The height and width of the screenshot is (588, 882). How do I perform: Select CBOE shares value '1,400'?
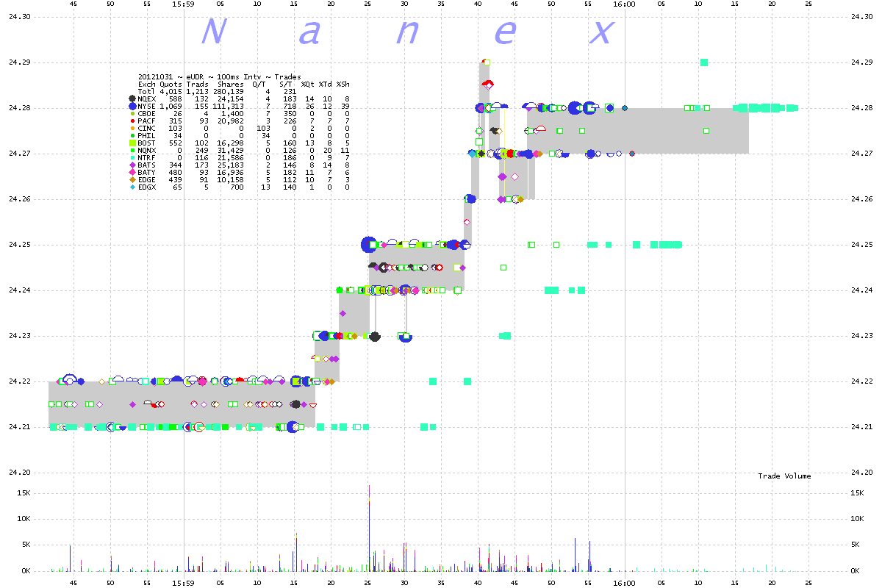pos(232,113)
